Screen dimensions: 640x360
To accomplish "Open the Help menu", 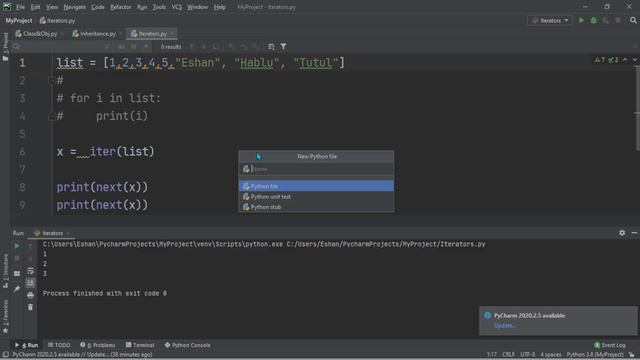I will (220, 7).
